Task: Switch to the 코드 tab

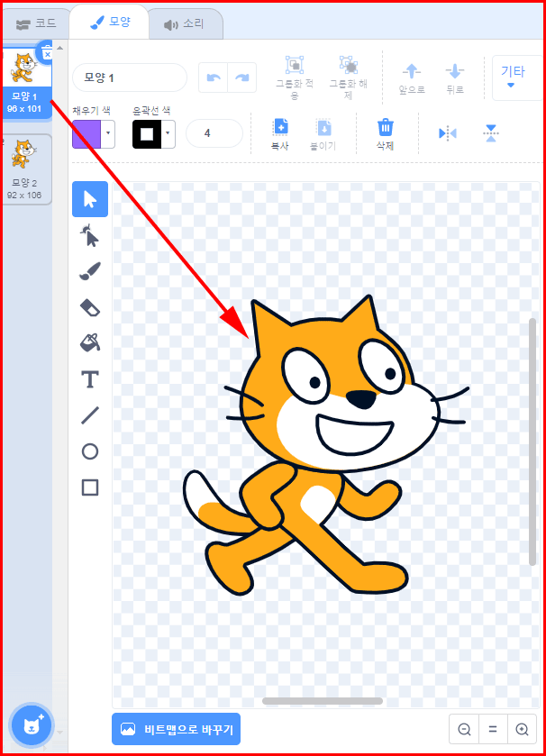Action: pos(36,23)
